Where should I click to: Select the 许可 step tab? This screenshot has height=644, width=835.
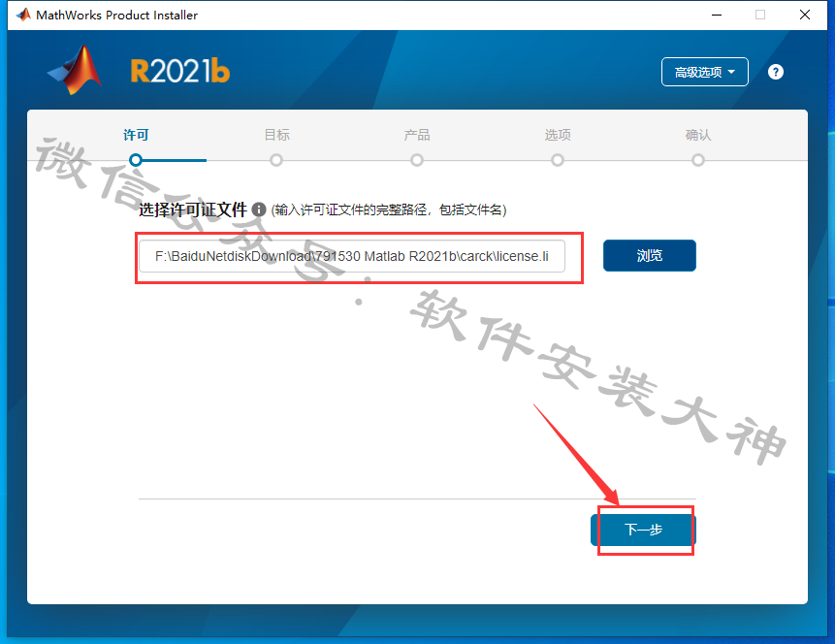click(136, 135)
